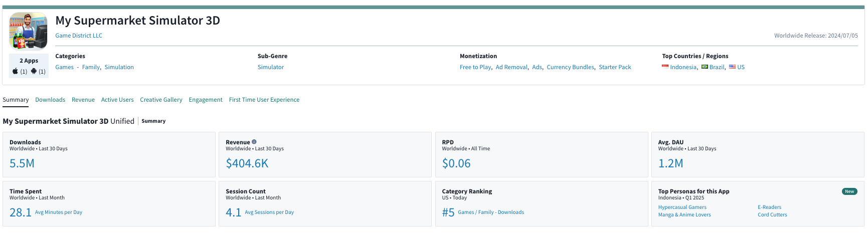Open the Simulator sub-genre link

pyautogui.click(x=271, y=67)
